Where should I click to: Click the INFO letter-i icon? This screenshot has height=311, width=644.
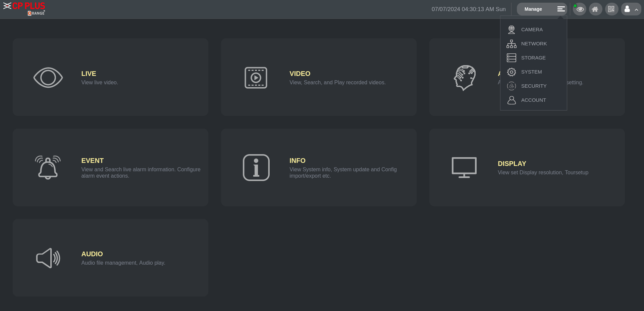[256, 168]
